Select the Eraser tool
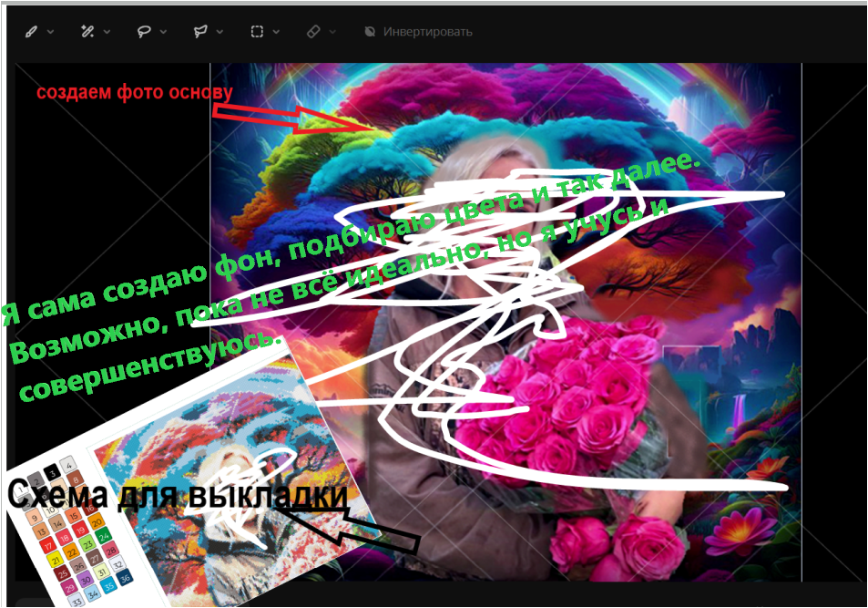 (x=313, y=32)
